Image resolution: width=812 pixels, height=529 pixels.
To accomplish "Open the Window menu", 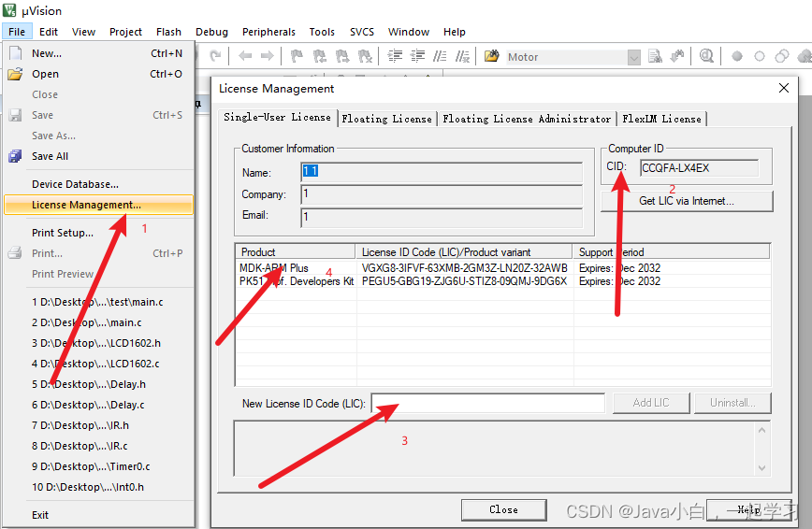I will (409, 32).
